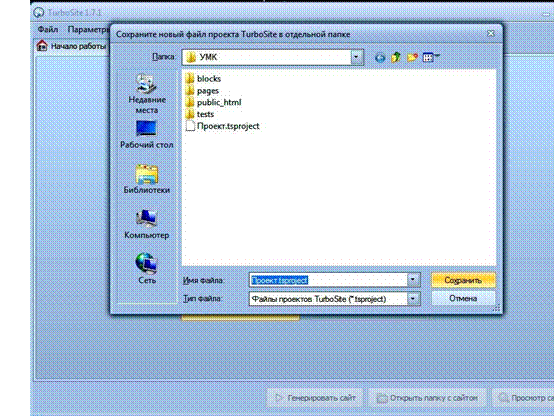Image resolution: width=554 pixels, height=419 pixels.
Task: Open Сеть location
Action: pos(147,268)
